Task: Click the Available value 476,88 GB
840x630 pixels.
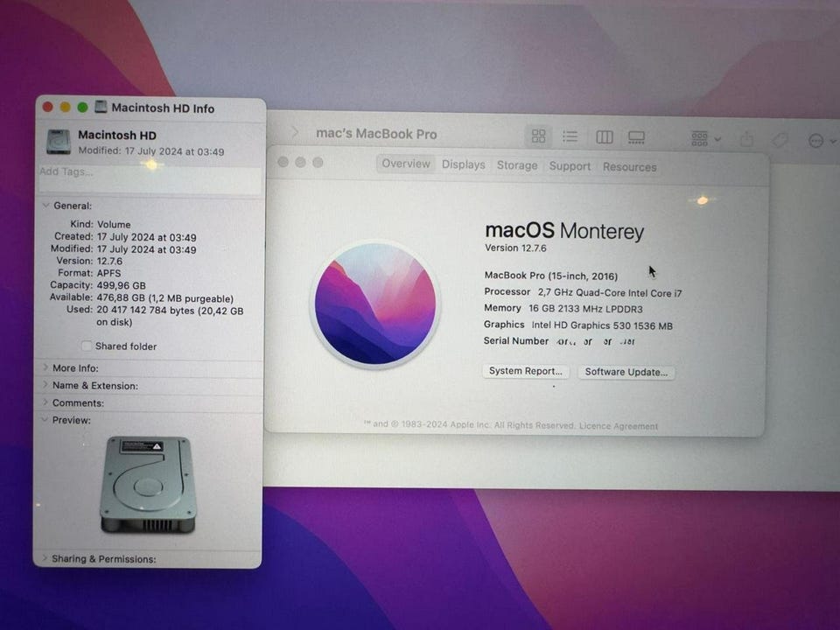Action: [x=165, y=298]
